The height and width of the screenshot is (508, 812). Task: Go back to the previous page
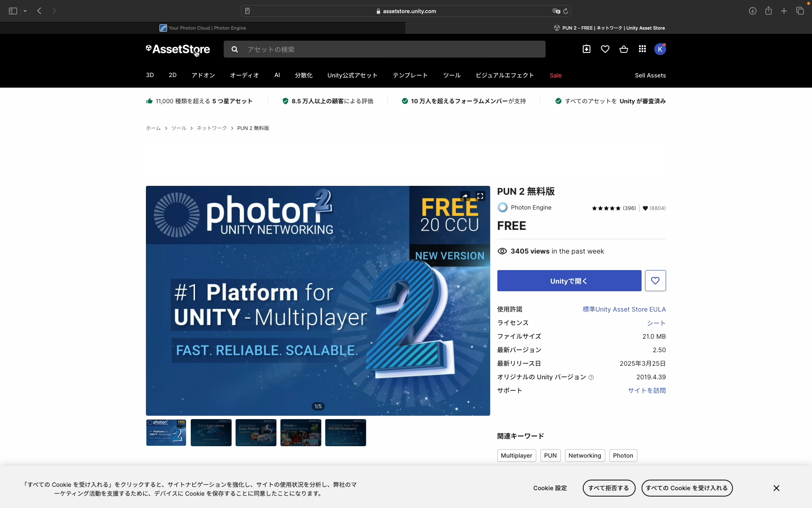(39, 11)
